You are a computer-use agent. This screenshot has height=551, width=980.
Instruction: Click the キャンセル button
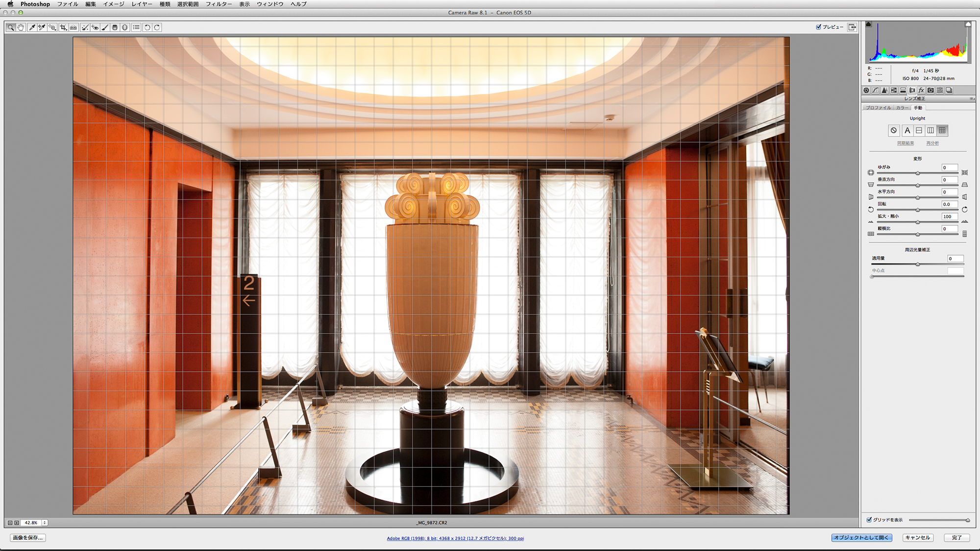(x=917, y=538)
